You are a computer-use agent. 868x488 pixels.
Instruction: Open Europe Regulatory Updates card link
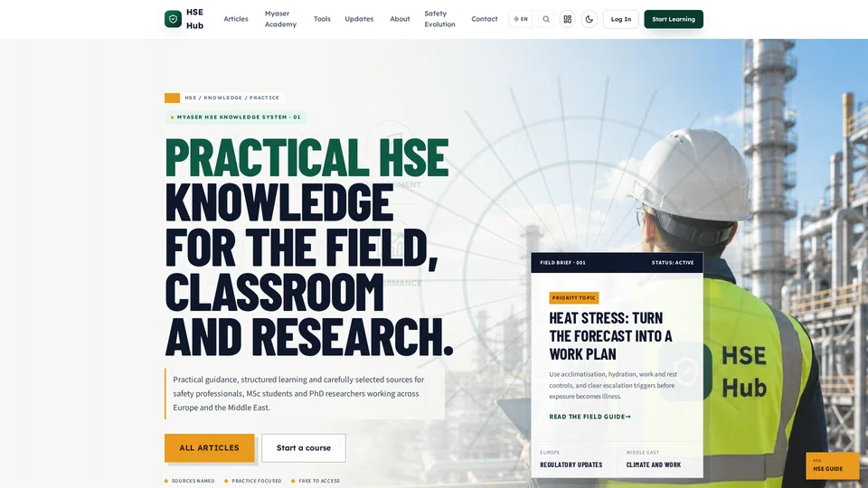[573, 459]
